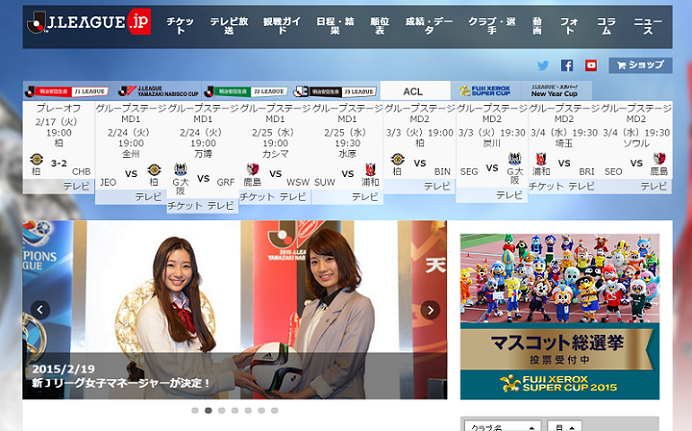Viewport: 692px width, 431px height.
Task: Open the 順位表 menu item
Action: coord(377,26)
